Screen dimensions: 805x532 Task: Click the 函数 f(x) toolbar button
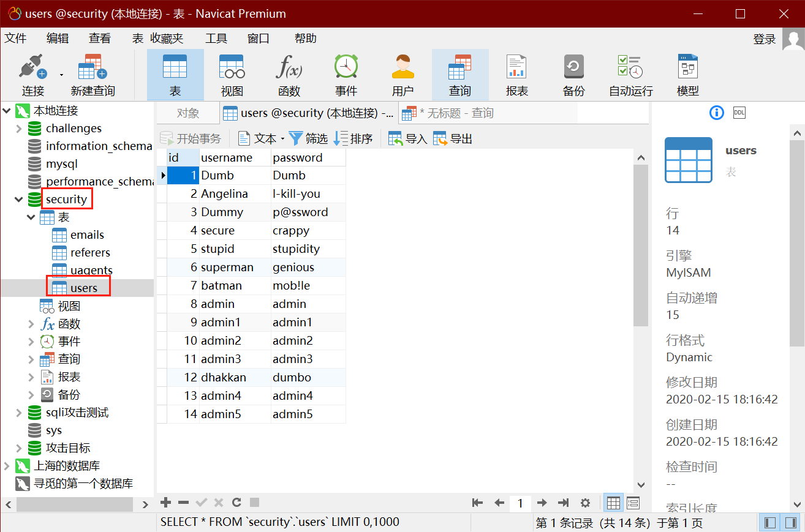289,75
